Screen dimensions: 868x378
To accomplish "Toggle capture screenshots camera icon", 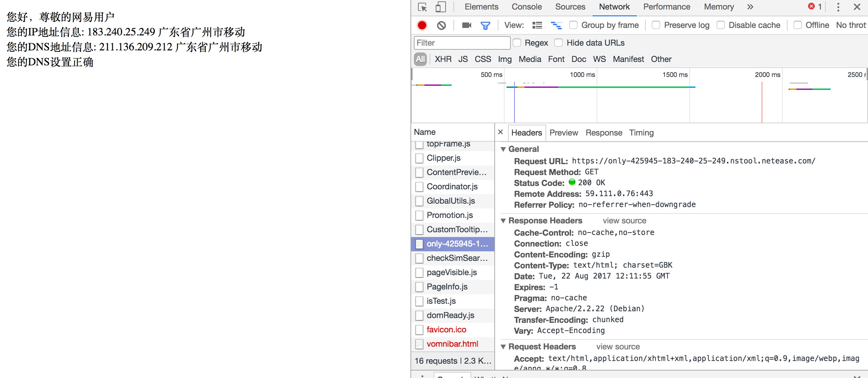I will click(467, 25).
